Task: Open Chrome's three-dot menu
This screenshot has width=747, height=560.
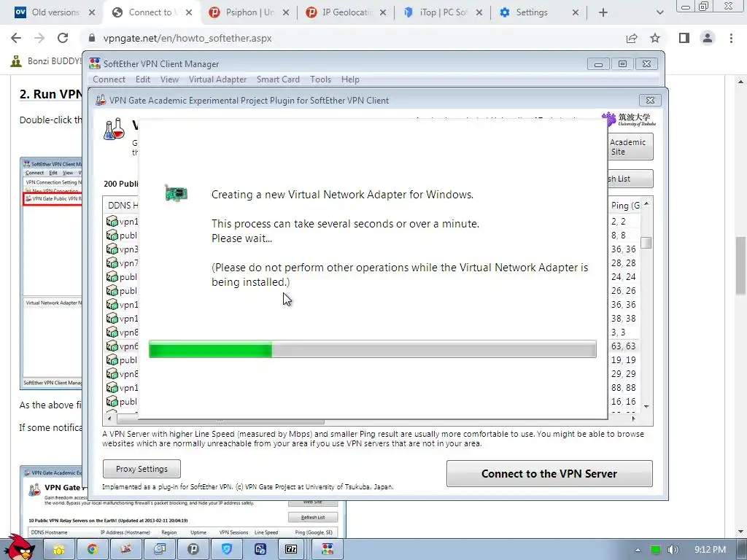Action: pos(731,38)
